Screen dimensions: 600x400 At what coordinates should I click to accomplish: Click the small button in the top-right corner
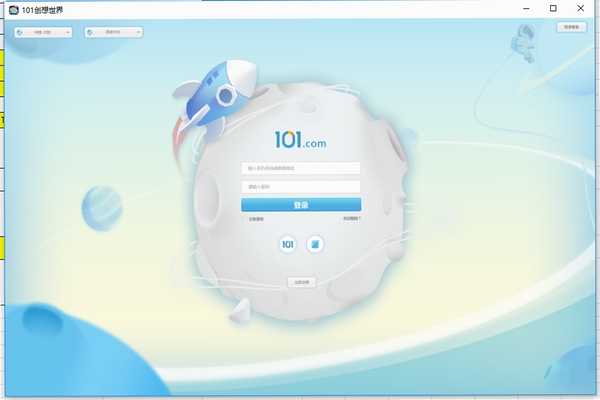pyautogui.click(x=571, y=27)
